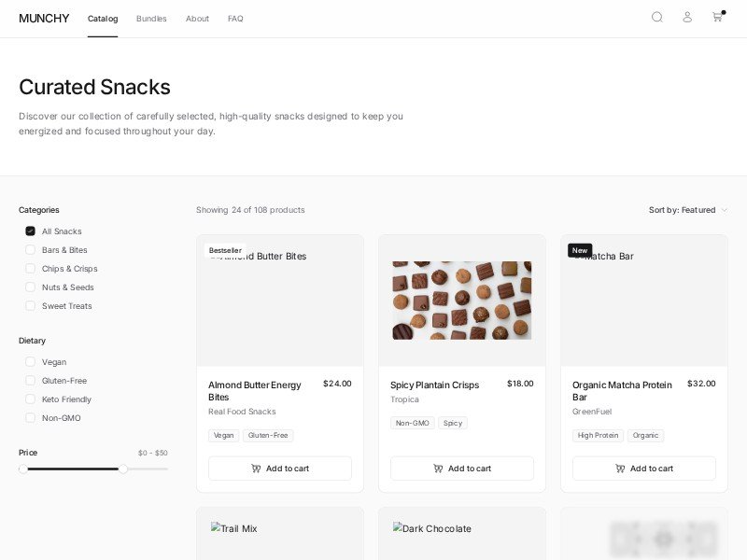Click the MUNCHY logo
Viewport: 747px width, 560px height.
coord(44,19)
